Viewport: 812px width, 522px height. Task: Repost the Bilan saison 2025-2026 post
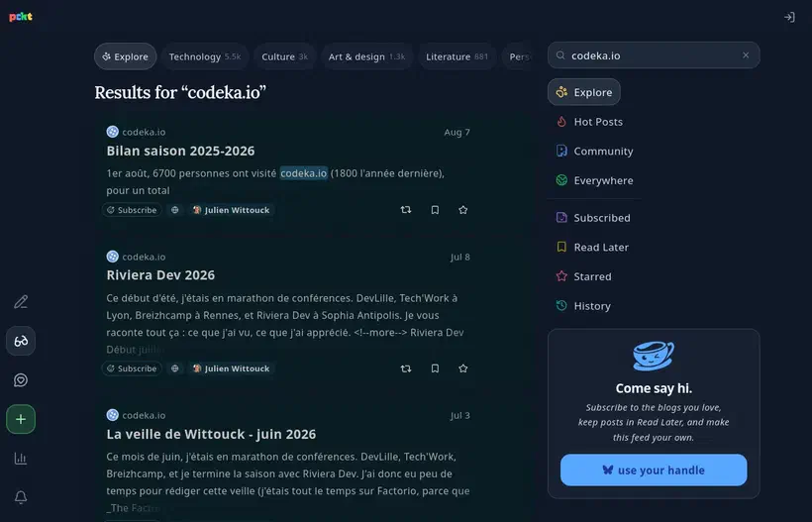(x=406, y=210)
